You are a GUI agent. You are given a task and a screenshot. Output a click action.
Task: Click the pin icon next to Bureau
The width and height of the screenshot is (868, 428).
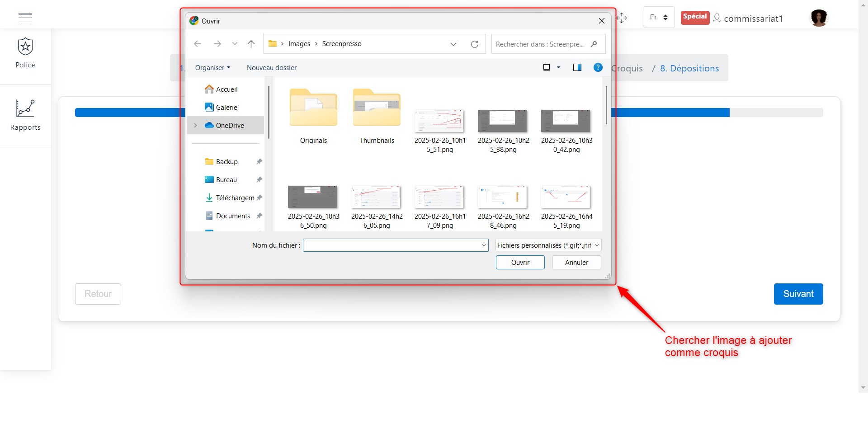[259, 180]
